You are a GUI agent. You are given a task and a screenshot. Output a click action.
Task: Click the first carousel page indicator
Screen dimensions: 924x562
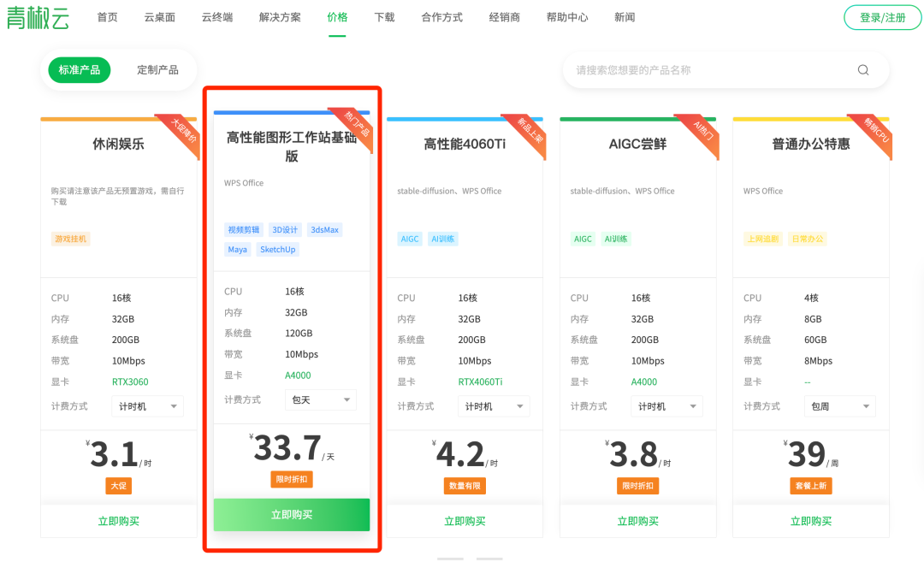(x=450, y=559)
